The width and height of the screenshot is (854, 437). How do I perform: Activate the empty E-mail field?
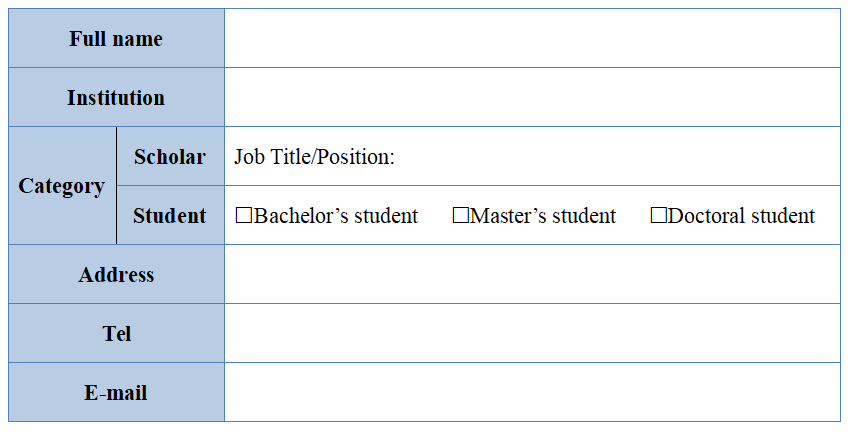tap(532, 392)
